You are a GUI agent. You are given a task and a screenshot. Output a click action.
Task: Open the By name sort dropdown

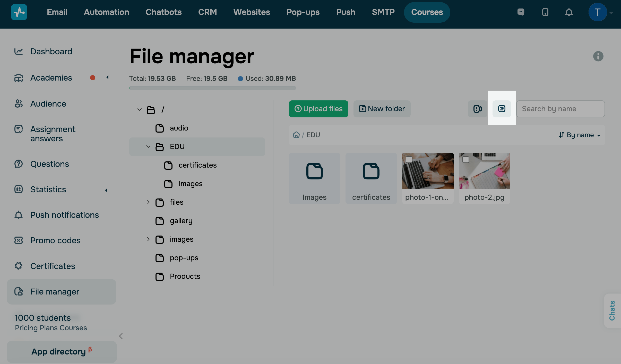click(580, 135)
